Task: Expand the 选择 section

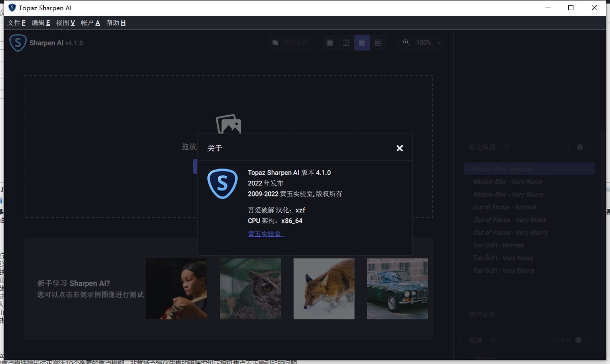Action: [x=461, y=340]
